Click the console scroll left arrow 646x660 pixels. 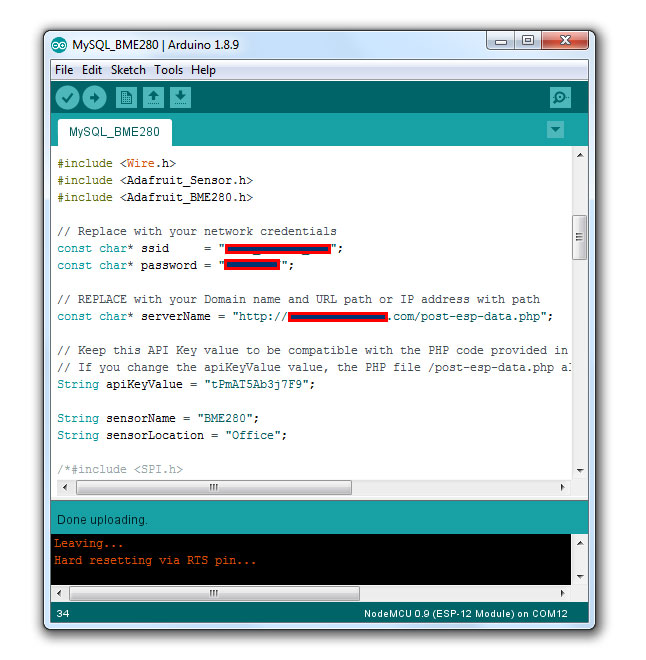[x=59, y=593]
